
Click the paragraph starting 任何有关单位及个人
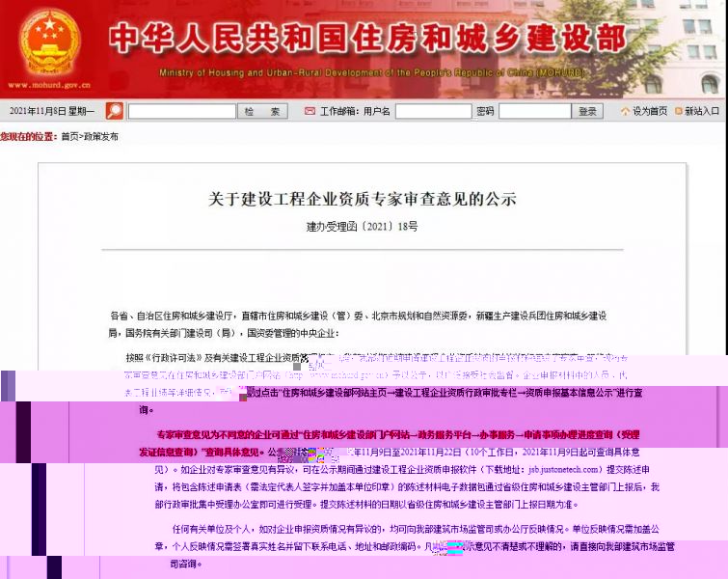click(415, 546)
